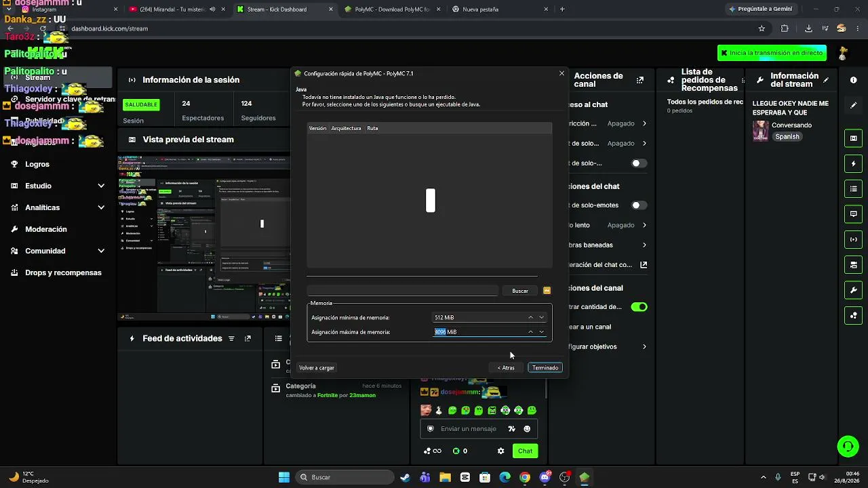Edit stream info with pencil icon
Viewport: 868px width, 488px height.
[x=826, y=80]
